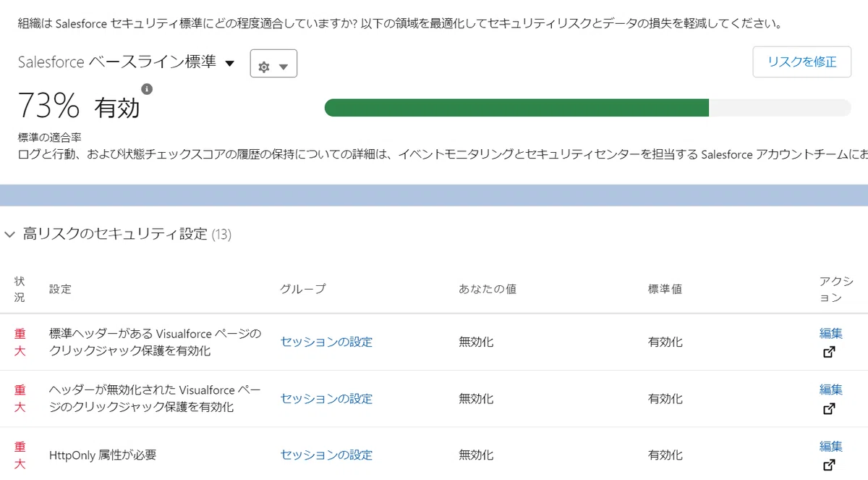Select the HttpOnly 属性が必要 setting text
The height and width of the screenshot is (480, 868).
point(103,455)
